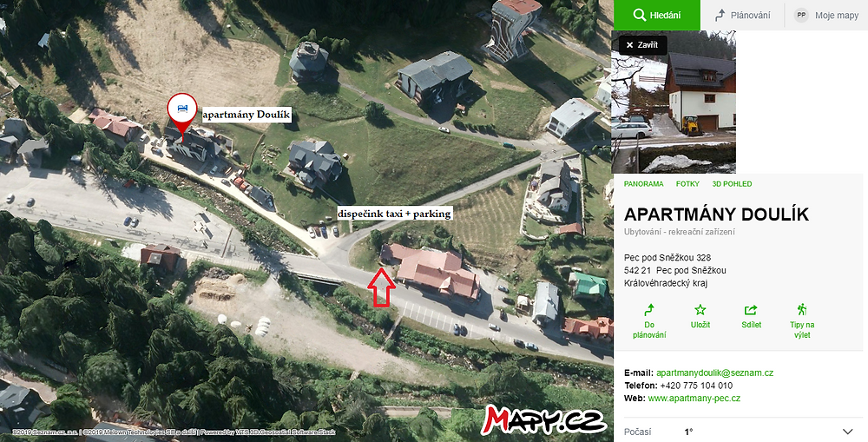Share place using Sdílet icon

click(751, 310)
